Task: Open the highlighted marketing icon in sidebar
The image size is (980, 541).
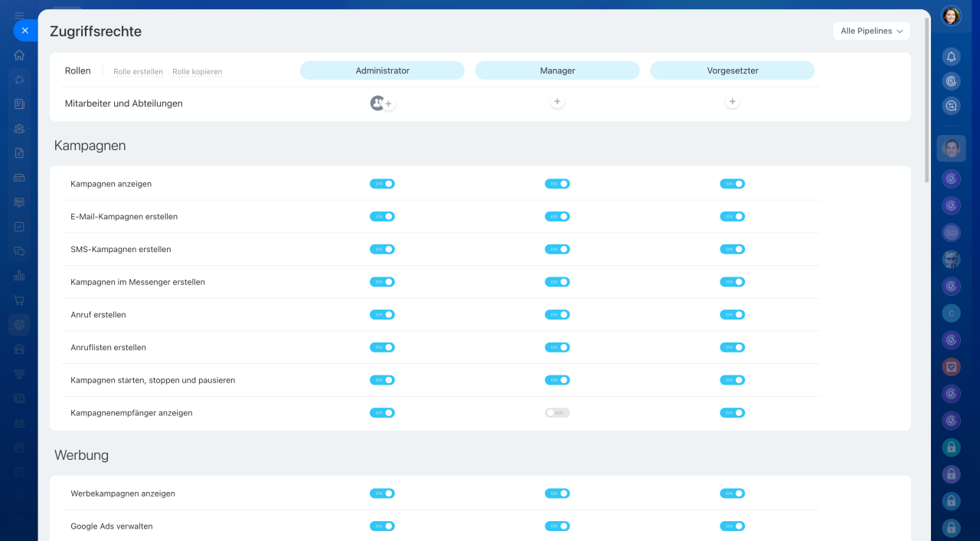Action: [19, 325]
